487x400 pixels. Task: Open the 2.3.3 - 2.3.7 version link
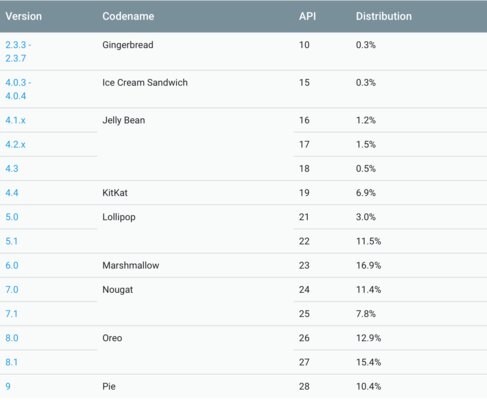(x=18, y=52)
